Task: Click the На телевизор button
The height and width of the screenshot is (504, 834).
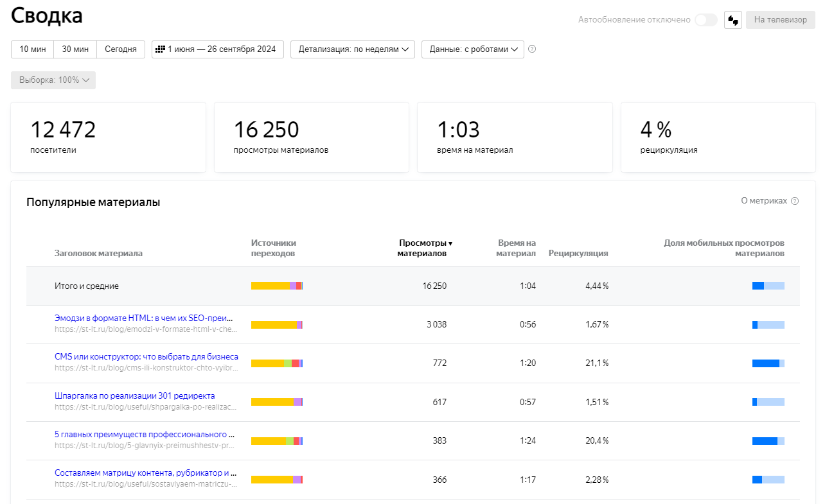Action: [x=781, y=20]
